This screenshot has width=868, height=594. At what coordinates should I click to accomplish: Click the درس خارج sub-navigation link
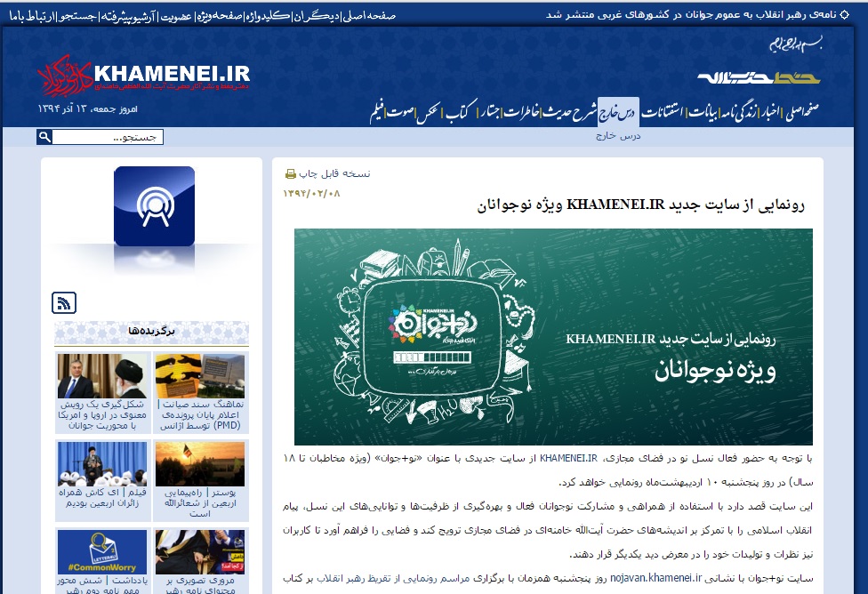(x=618, y=136)
